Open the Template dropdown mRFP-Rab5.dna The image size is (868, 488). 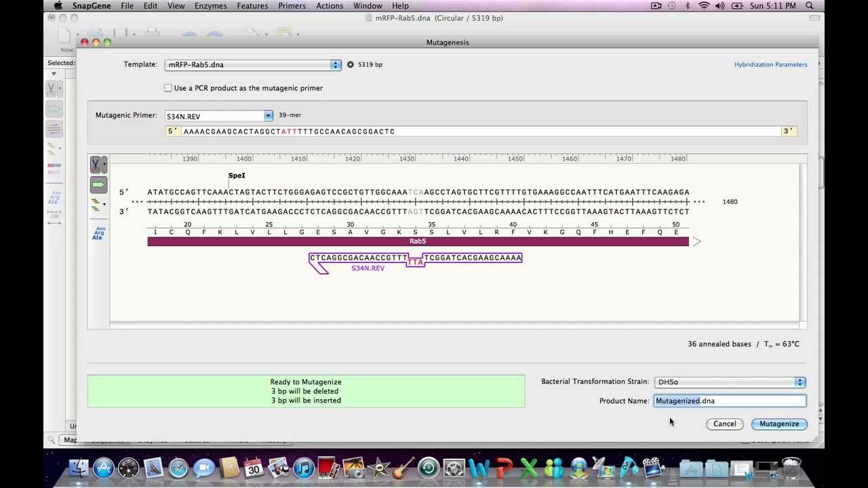point(252,64)
